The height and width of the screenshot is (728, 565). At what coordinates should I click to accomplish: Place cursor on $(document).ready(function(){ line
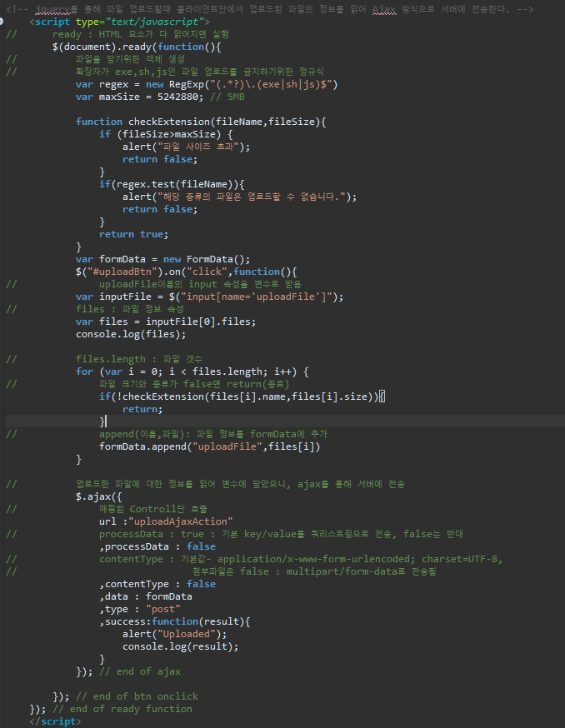click(x=137, y=47)
